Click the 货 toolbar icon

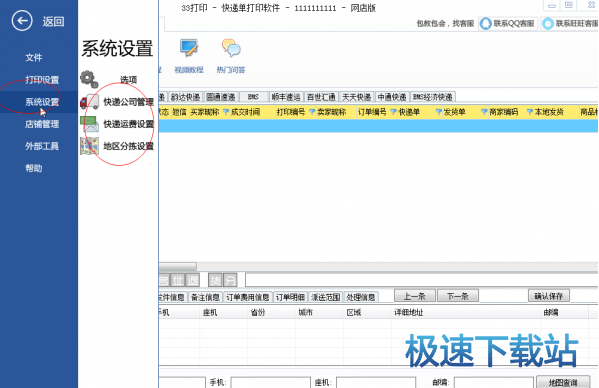[215, 280]
